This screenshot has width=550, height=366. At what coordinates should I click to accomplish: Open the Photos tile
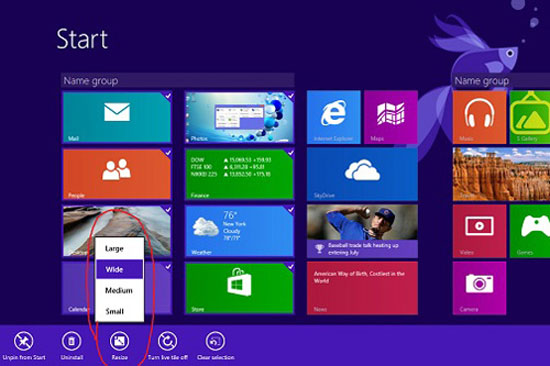point(240,117)
